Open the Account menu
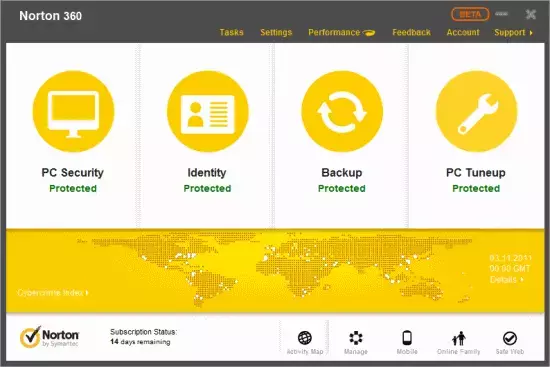Screen dimensions: 550x367 [x=463, y=32]
